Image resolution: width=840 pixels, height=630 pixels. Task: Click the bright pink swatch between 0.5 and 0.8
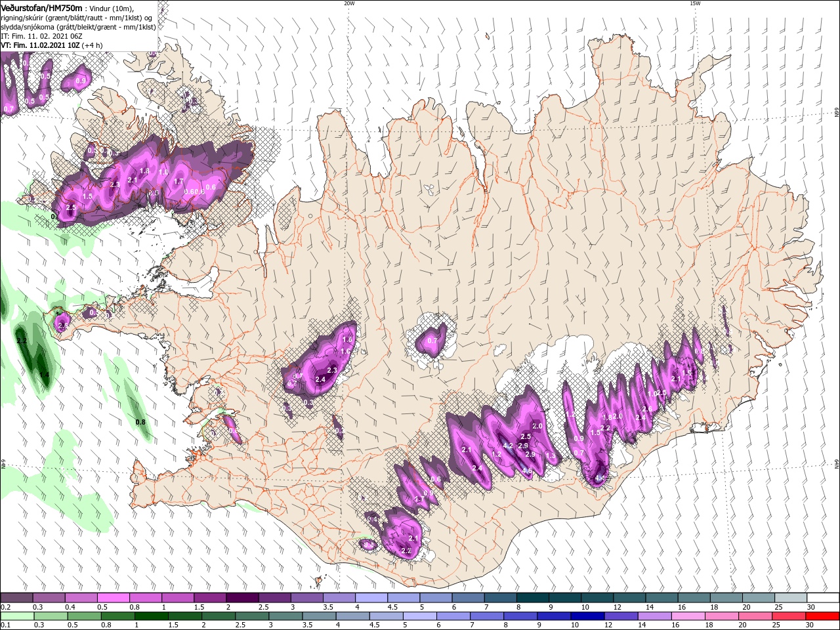click(113, 598)
